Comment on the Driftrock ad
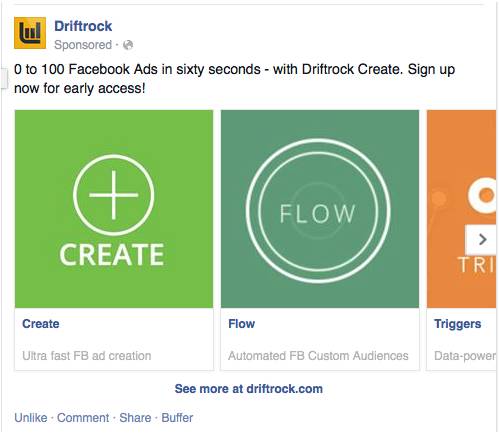 tap(83, 418)
